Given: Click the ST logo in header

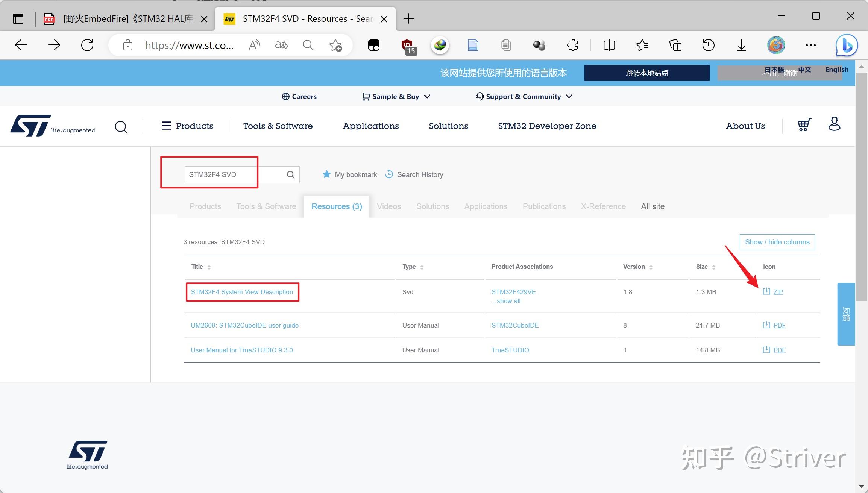Looking at the screenshot, I should pyautogui.click(x=53, y=126).
